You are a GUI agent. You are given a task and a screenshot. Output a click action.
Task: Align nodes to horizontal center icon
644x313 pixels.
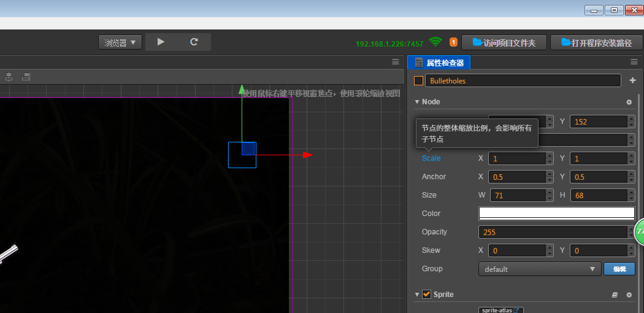[9, 76]
